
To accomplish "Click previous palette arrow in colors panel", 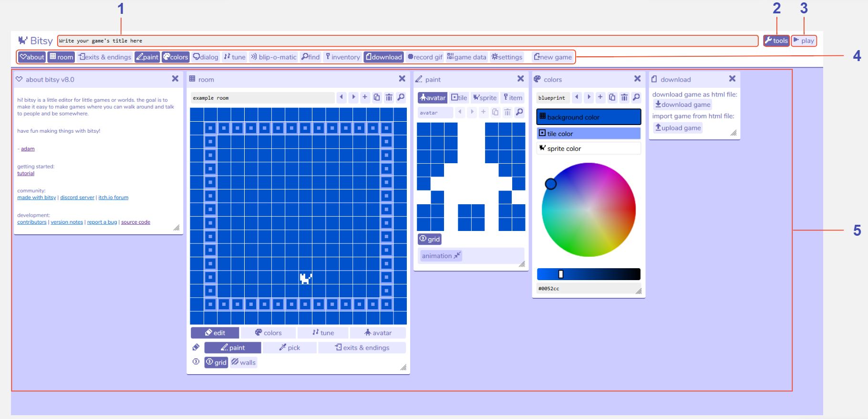I will tap(577, 97).
